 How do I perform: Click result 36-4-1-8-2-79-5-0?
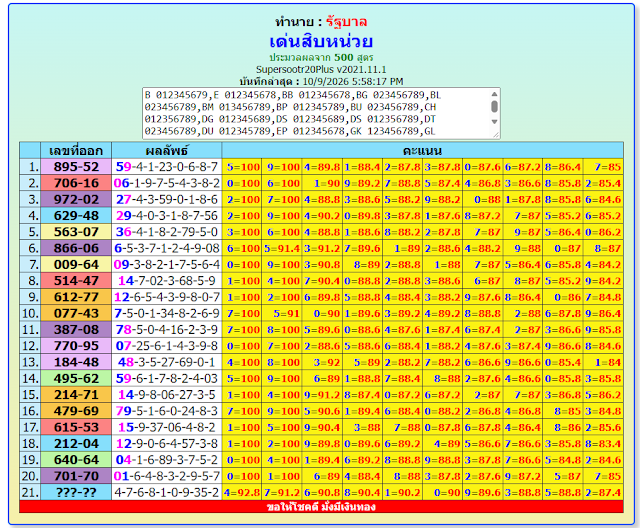coord(167,232)
